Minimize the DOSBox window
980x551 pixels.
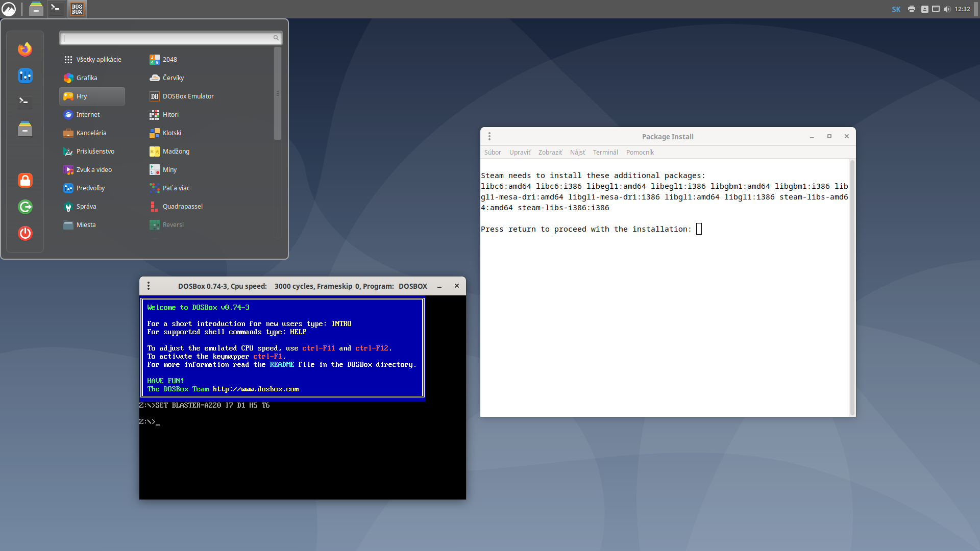point(439,286)
